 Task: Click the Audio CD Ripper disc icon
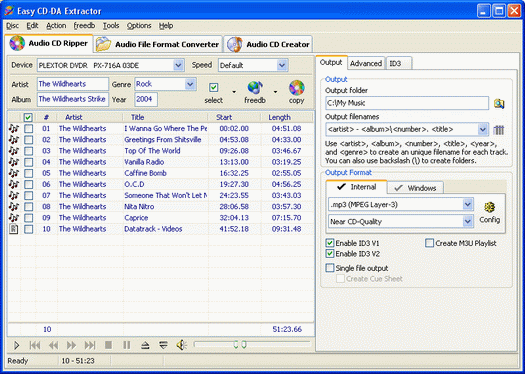17,43
